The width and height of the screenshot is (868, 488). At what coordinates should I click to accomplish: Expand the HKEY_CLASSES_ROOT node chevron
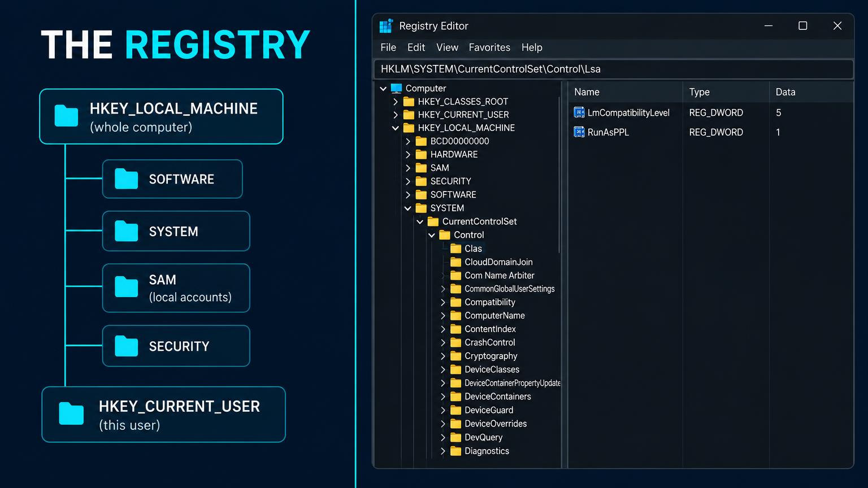click(396, 102)
